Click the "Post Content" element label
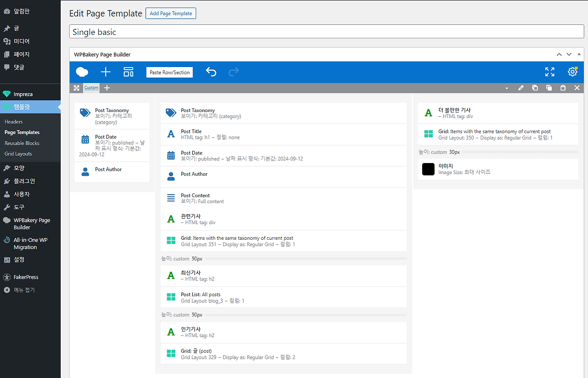 (195, 195)
